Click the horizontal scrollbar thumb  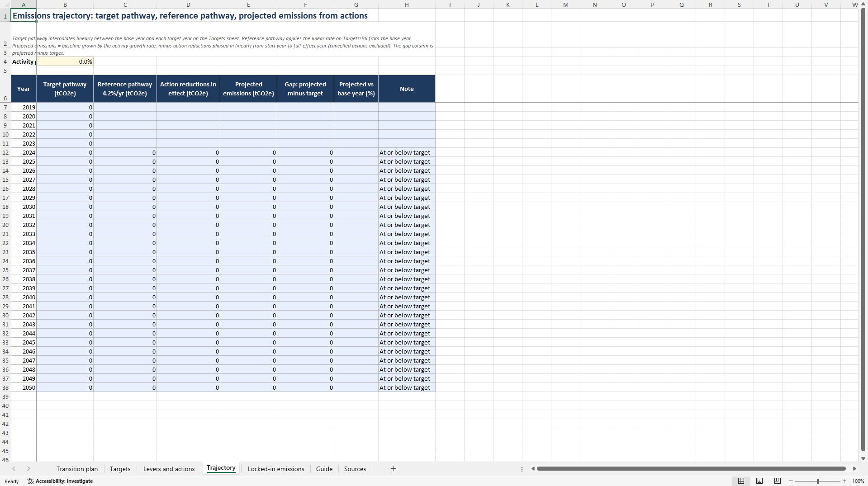[691, 469]
